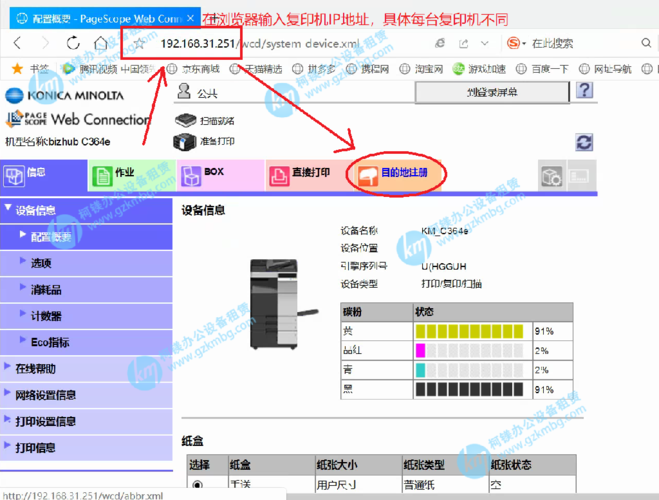Expand the 打印设置信息 menu section
The height and width of the screenshot is (500, 659).
click(86, 421)
